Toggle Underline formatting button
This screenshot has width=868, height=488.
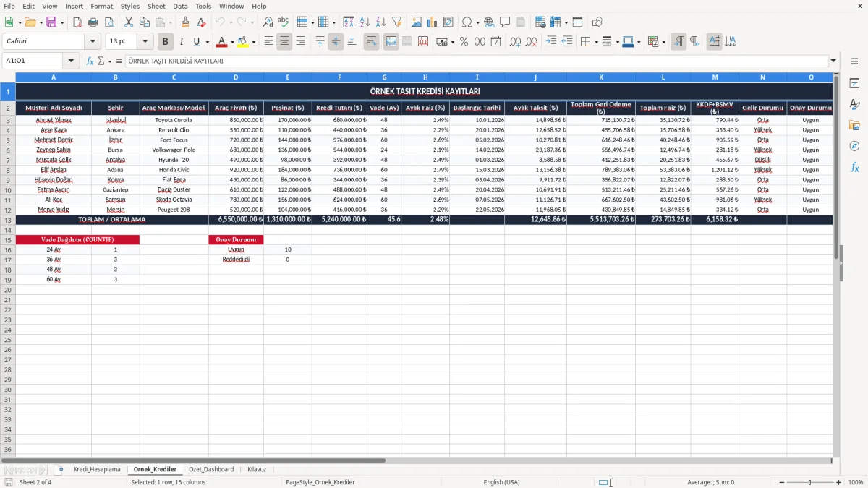coord(196,42)
